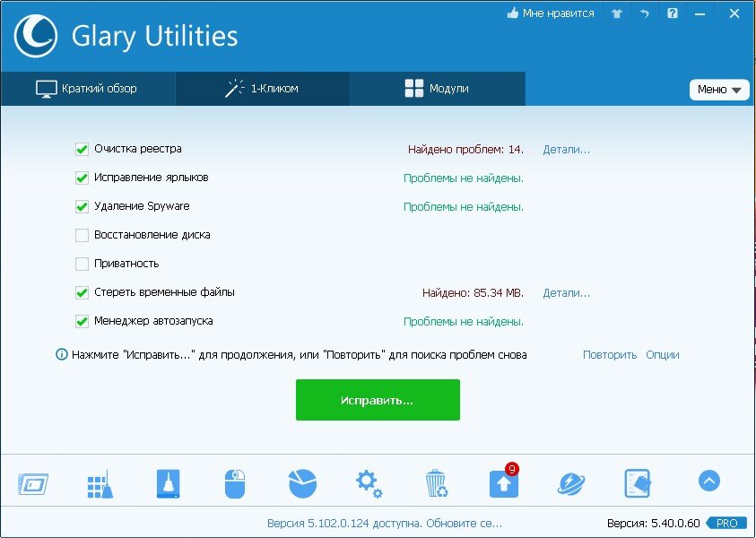The height and width of the screenshot is (538, 756).
Task: Switch to 1-Кликом tab
Action: 262,89
